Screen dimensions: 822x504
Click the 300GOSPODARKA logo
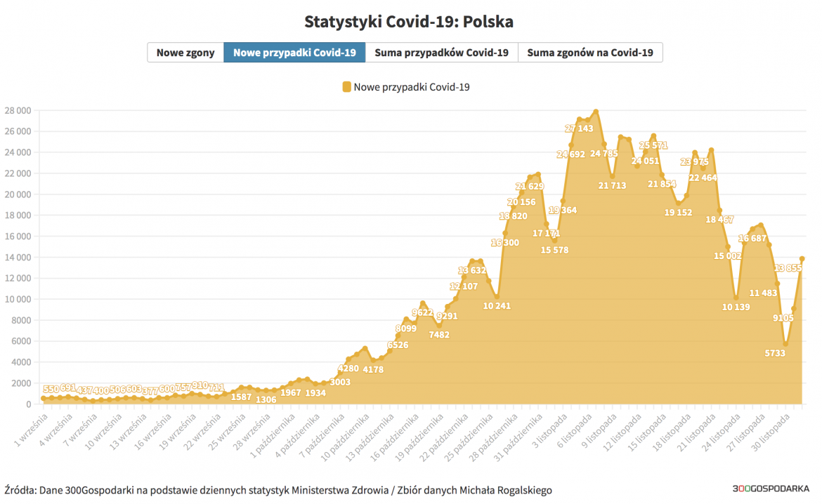click(x=770, y=490)
